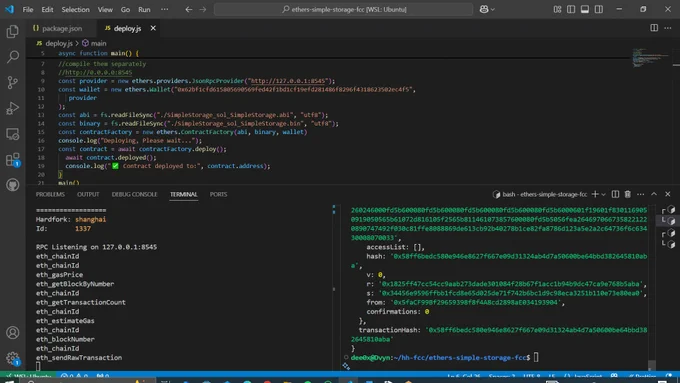
Task: Kill terminal with trash icon
Action: 628,194
